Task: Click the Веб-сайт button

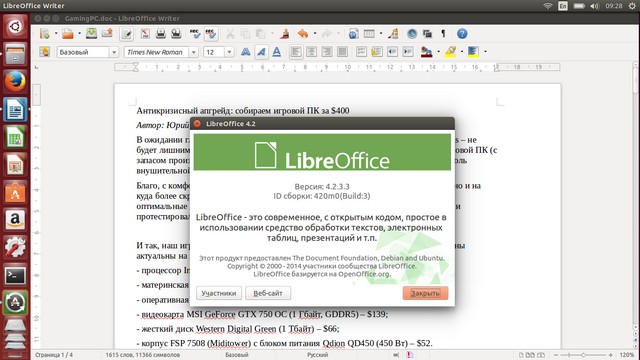Action: click(x=268, y=293)
